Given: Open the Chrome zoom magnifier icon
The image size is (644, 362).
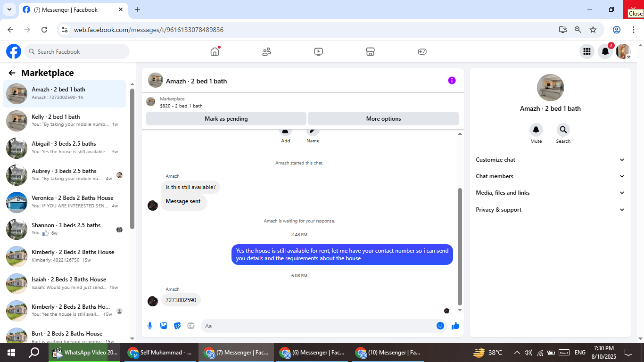Looking at the screenshot, I should (x=578, y=30).
